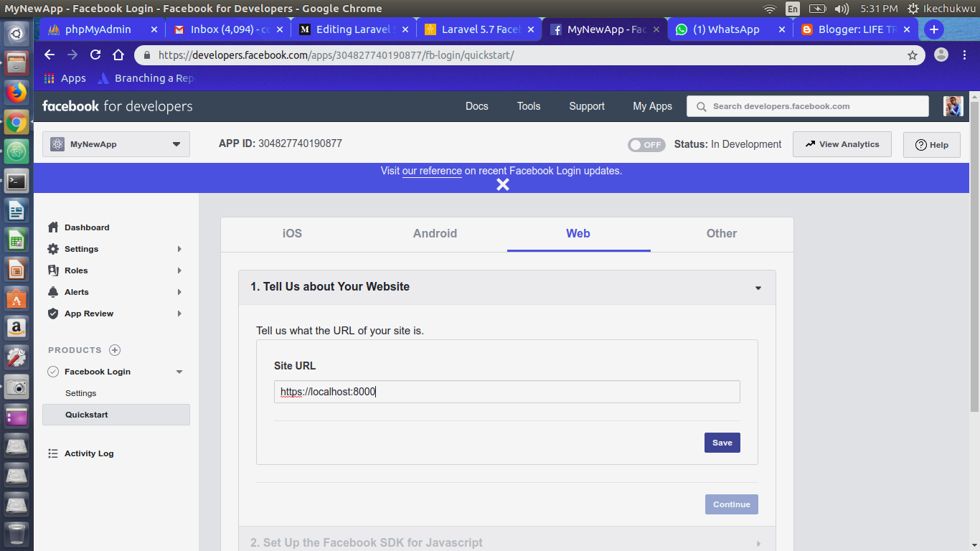The width and height of the screenshot is (980, 551).
Task: Open the Trash in the dock
Action: 17,534
